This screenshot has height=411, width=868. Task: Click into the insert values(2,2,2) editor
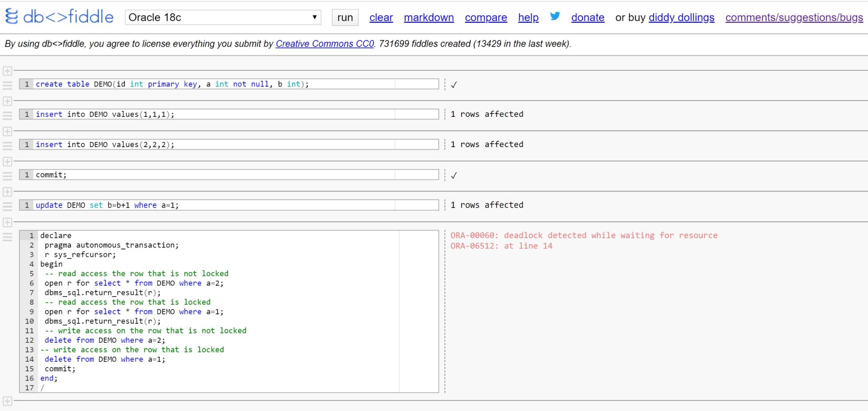click(229, 144)
